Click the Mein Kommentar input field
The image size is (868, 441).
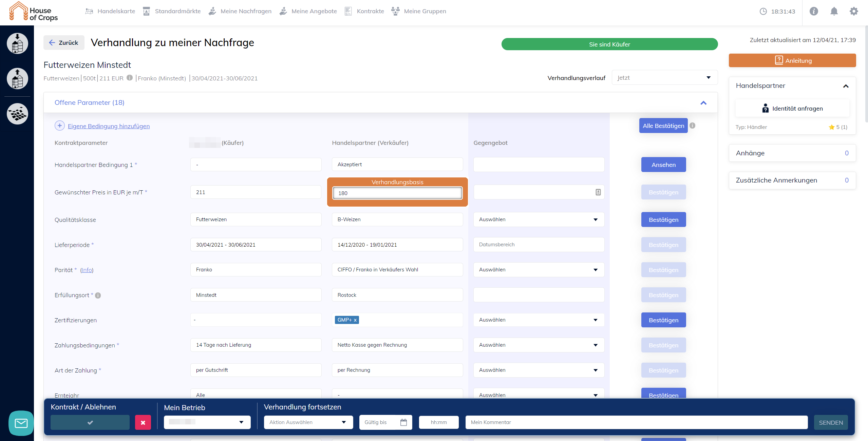pos(636,422)
